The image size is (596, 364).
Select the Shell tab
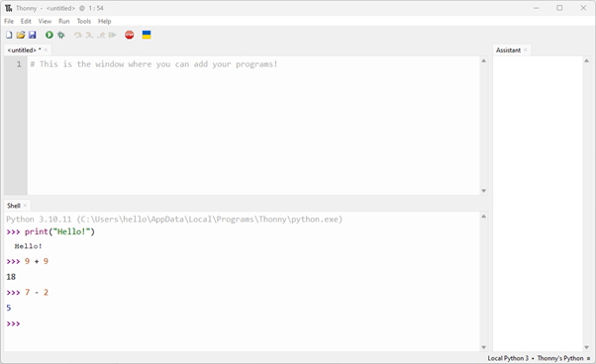coord(14,206)
